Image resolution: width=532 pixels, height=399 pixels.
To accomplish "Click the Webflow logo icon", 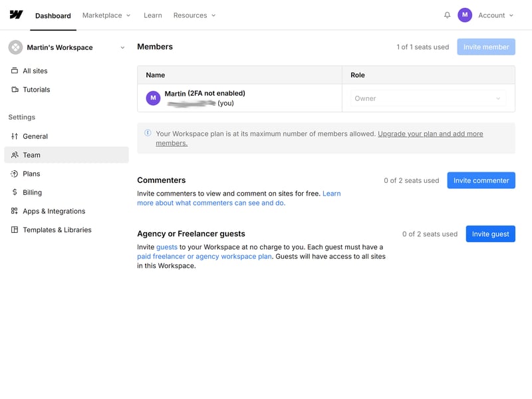I will [16, 15].
